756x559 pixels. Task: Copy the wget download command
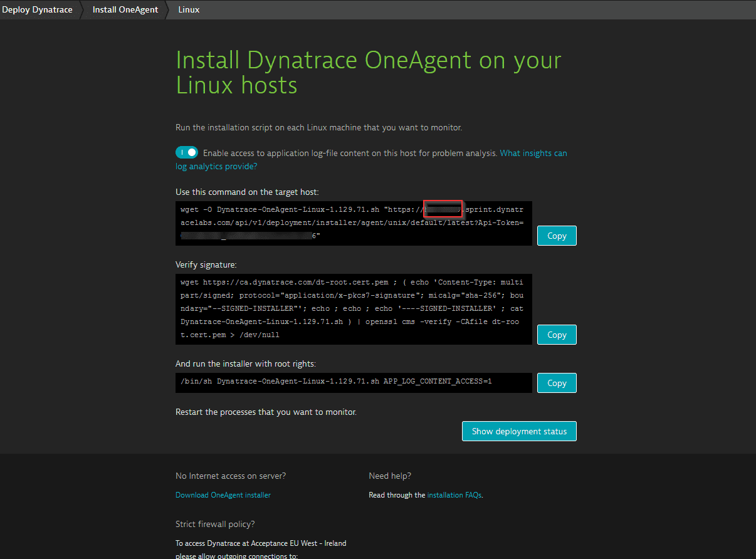557,236
